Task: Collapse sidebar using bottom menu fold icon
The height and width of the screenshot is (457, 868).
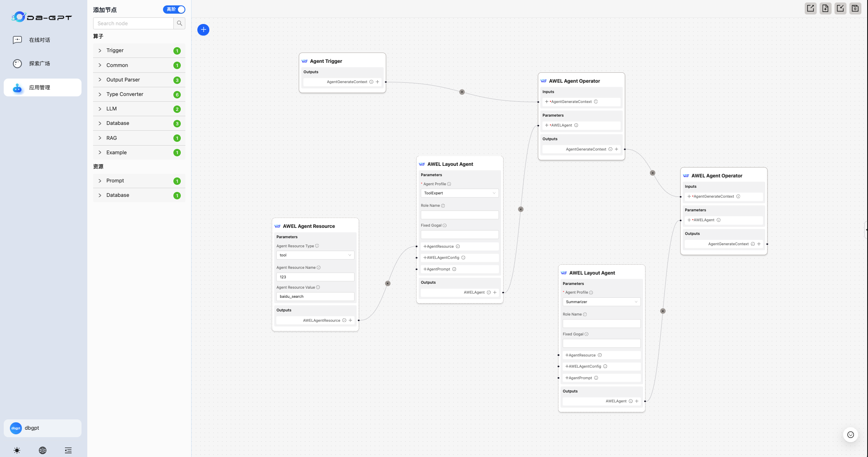Action: 68,450
